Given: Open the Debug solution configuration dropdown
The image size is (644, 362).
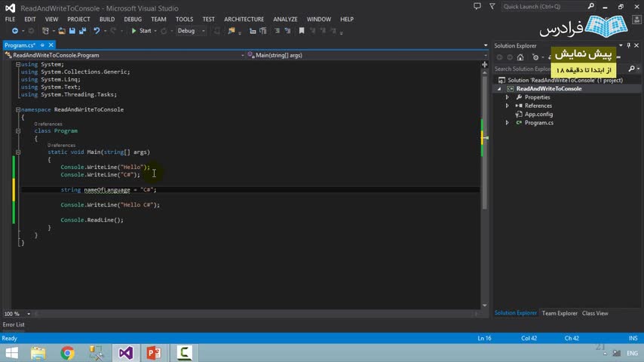Looking at the screenshot, I should point(191,31).
